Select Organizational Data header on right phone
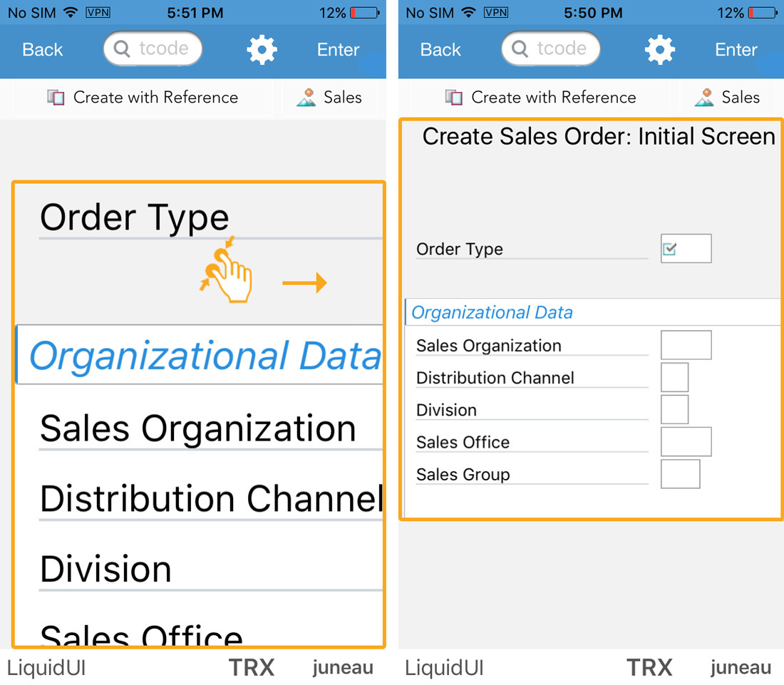784x685 pixels. 492,312
